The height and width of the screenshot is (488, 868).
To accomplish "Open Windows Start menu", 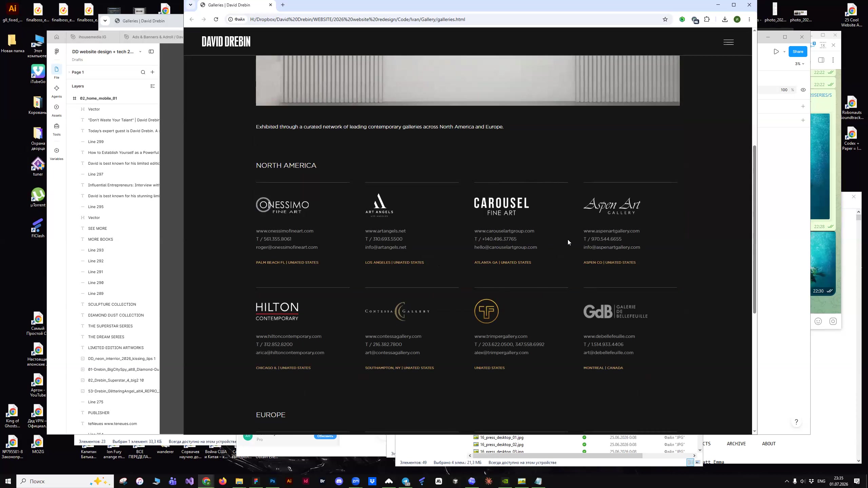I will point(8,481).
